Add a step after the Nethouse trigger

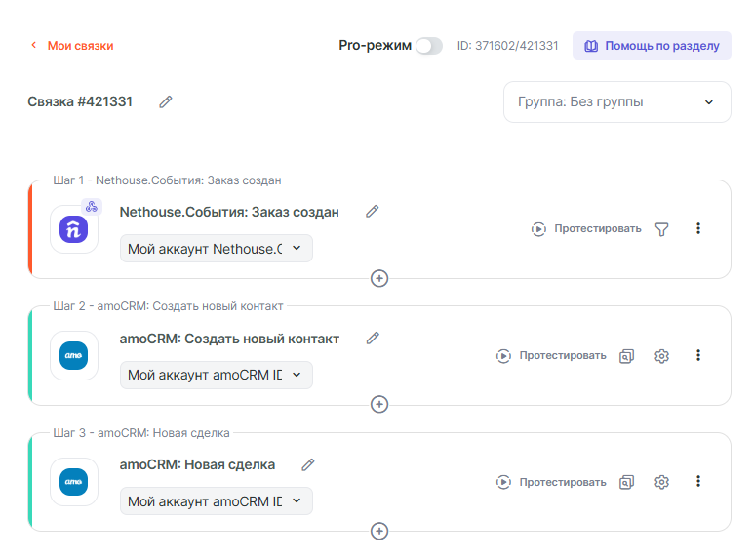pos(379,278)
